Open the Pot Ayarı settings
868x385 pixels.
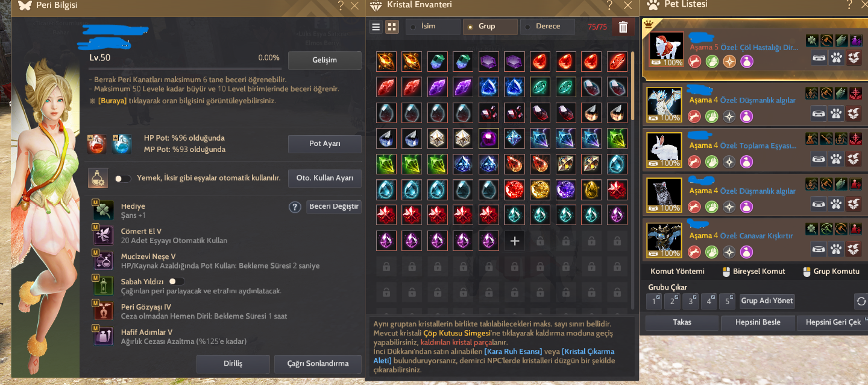[324, 144]
